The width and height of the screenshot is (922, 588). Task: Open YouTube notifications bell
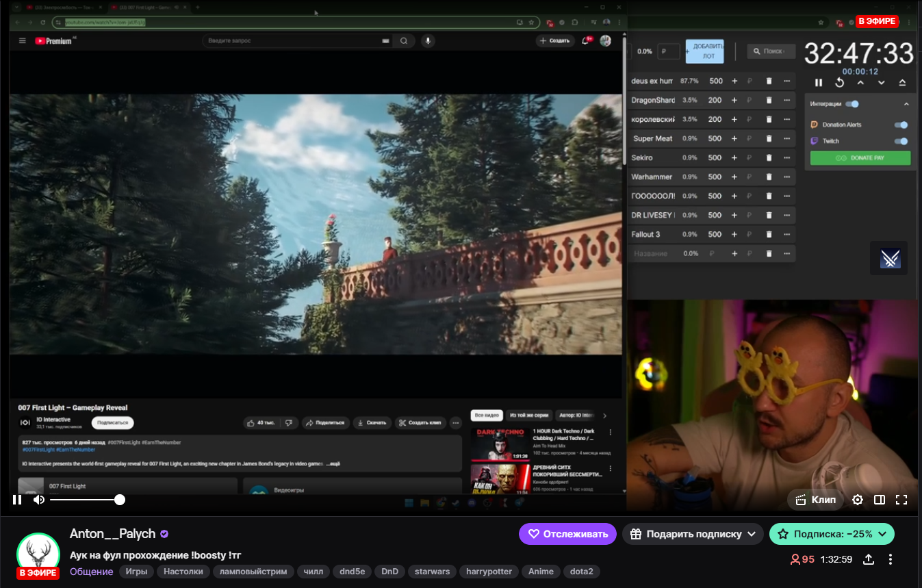pos(585,41)
